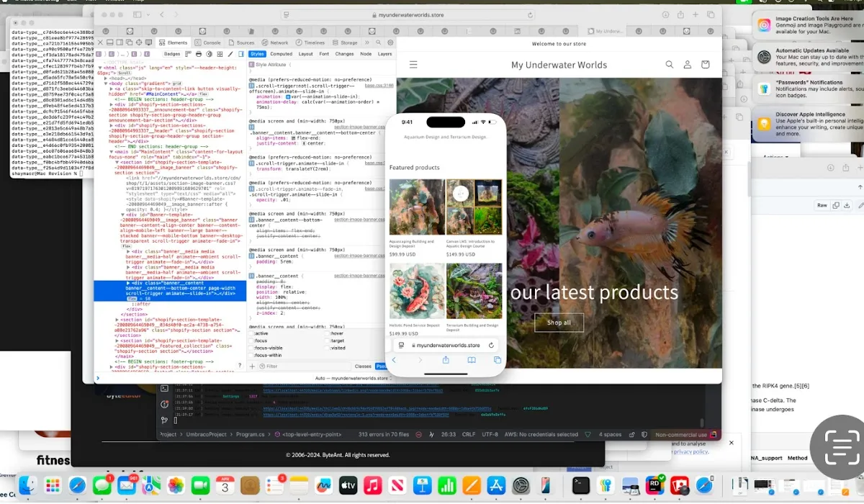This screenshot has width=864, height=504.
Task: Toggle the :focus-visible pseudo-class checkbox
Action: (251, 348)
